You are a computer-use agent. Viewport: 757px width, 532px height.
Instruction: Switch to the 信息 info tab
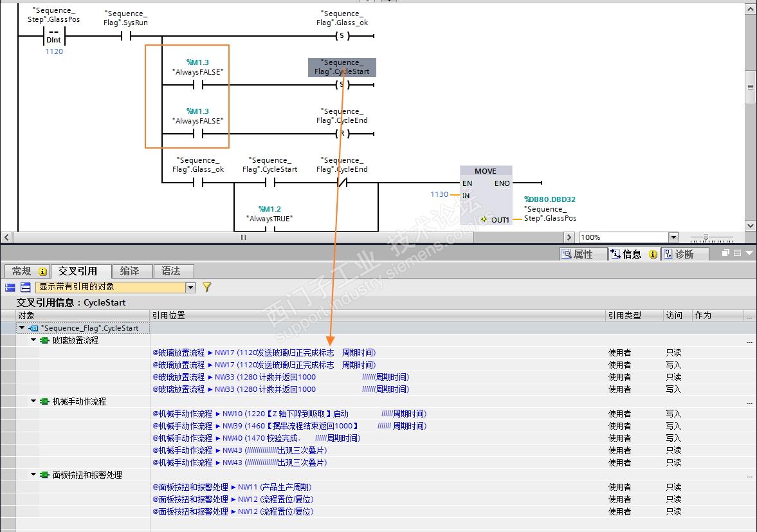point(634,254)
